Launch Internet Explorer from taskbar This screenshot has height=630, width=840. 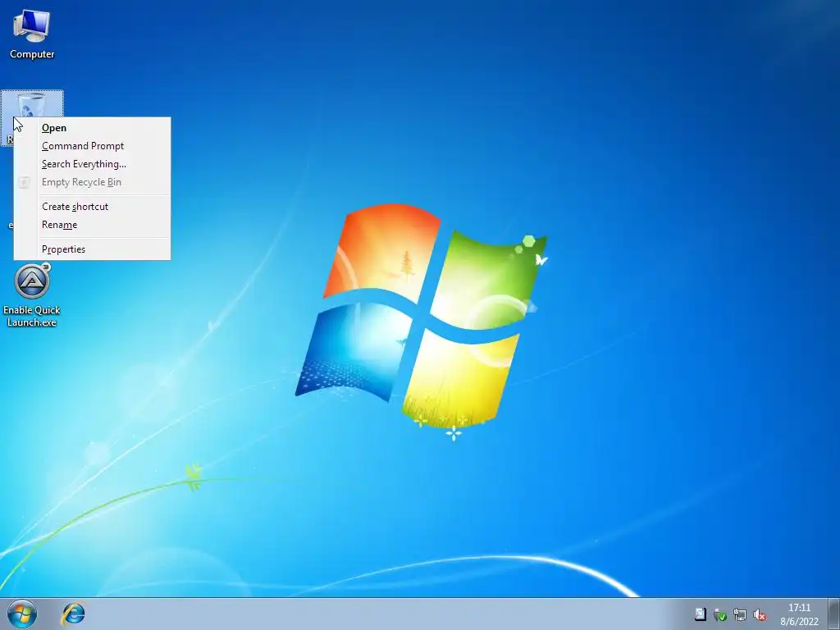tap(73, 614)
